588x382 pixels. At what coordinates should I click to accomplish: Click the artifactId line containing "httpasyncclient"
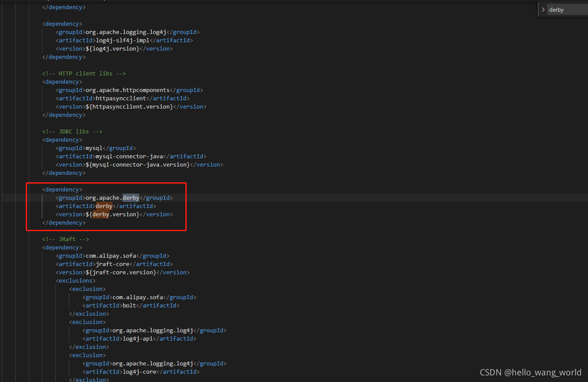coord(123,99)
